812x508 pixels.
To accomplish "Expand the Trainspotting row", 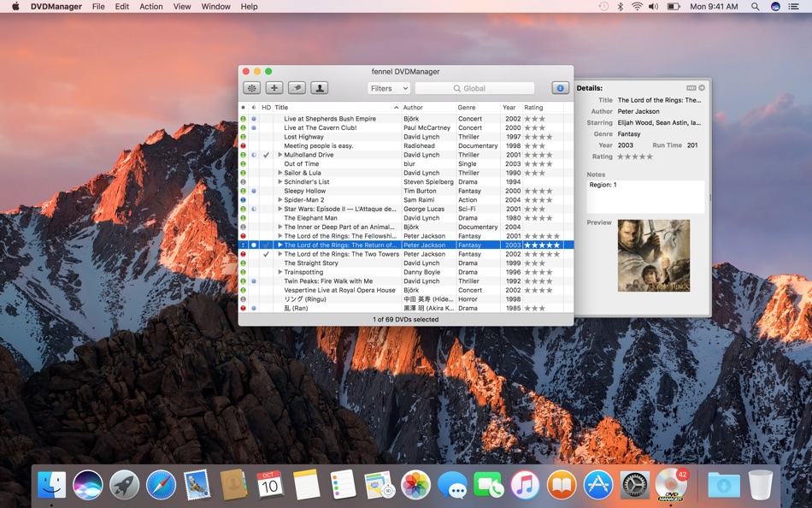I will (280, 272).
